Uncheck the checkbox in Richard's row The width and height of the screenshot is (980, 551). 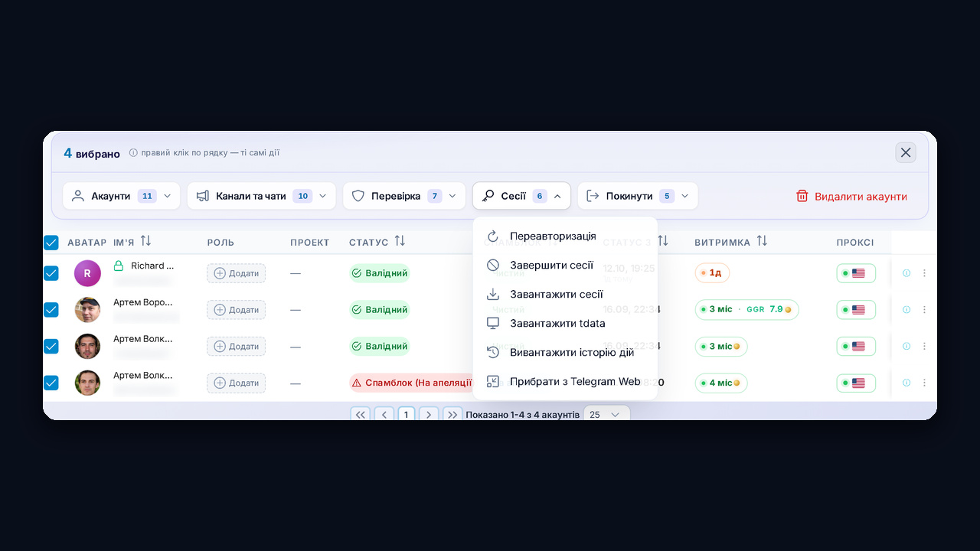pos(51,273)
